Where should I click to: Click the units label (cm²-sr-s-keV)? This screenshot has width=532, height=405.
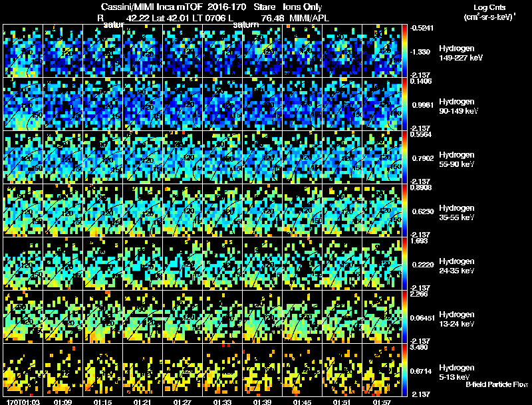click(490, 17)
